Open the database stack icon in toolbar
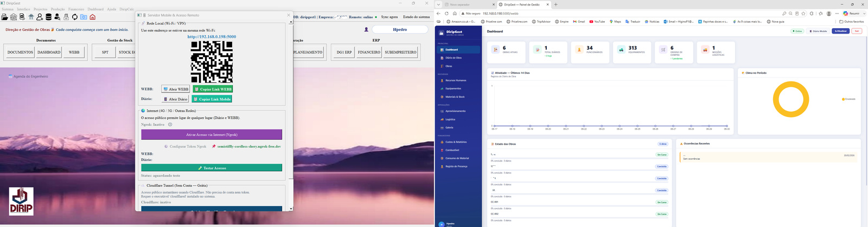Image resolution: width=868 pixels, height=227 pixels. coord(48,17)
